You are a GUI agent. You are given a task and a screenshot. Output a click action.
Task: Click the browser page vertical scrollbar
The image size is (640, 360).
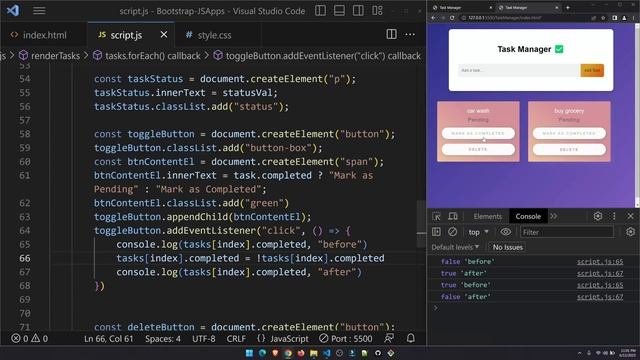(x=637, y=116)
